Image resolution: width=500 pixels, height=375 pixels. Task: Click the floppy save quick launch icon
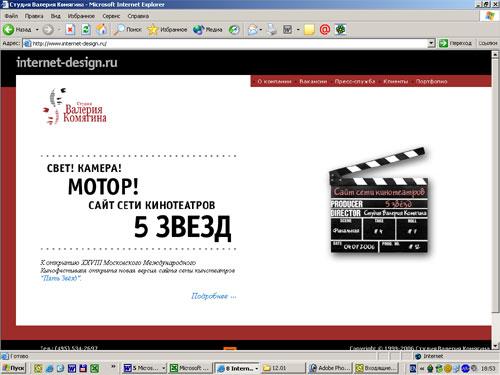(x=83, y=368)
